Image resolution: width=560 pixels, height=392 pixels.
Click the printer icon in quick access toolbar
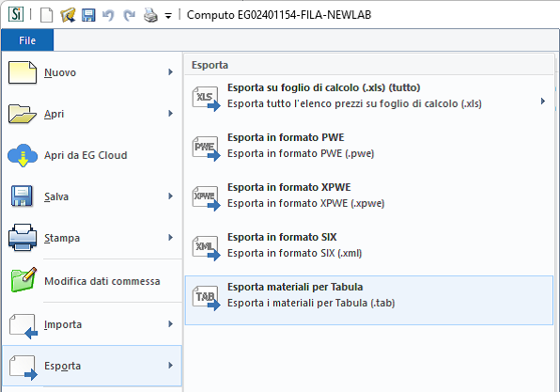(150, 15)
